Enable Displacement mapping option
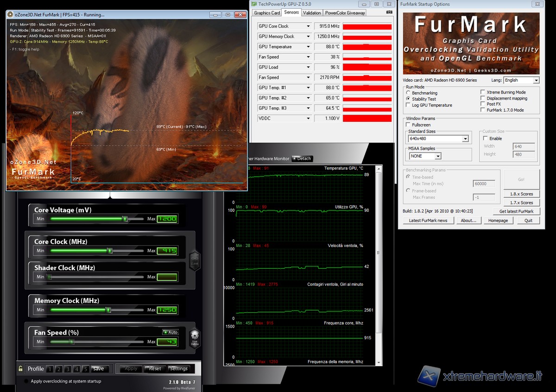This screenshot has width=556, height=392. (x=483, y=98)
